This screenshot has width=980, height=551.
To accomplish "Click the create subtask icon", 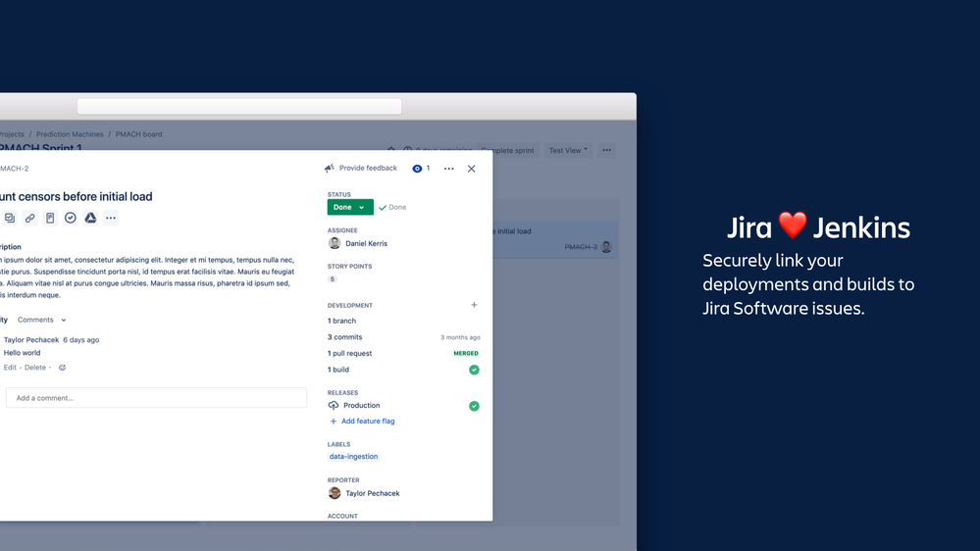I will point(10,218).
